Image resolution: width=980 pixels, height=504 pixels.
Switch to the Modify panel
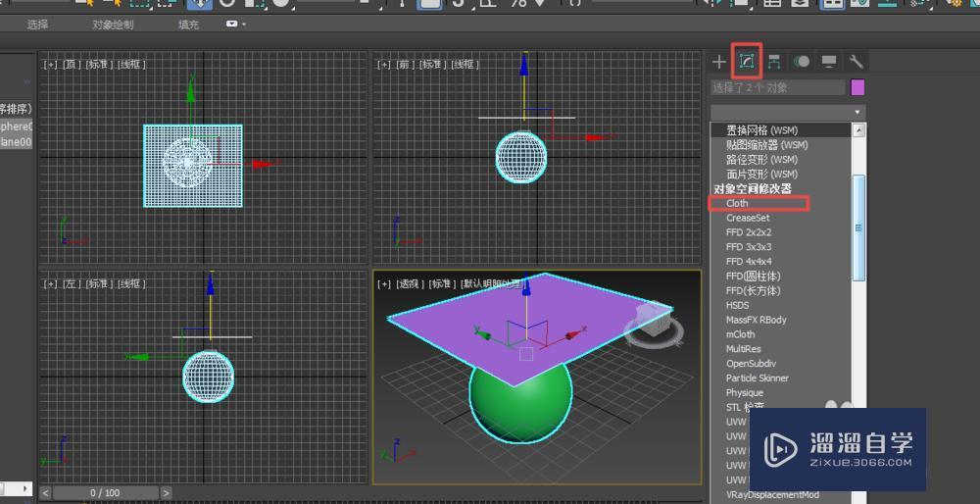(747, 62)
